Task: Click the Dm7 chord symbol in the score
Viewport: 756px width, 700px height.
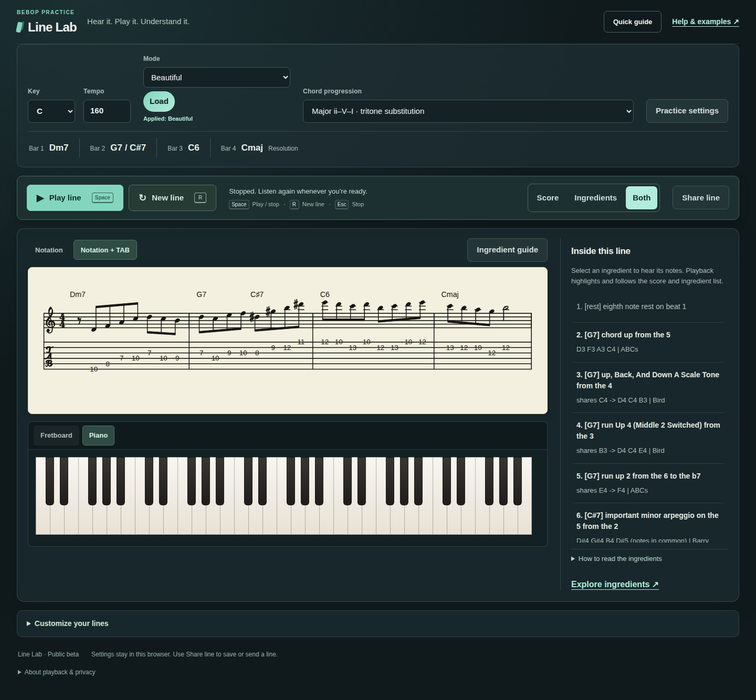Action: [x=78, y=294]
